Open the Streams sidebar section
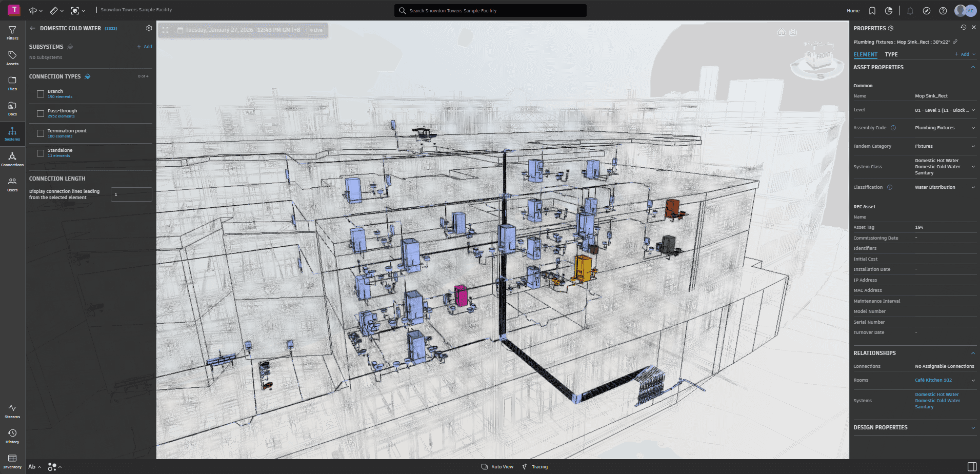The width and height of the screenshot is (980, 474). click(x=12, y=411)
